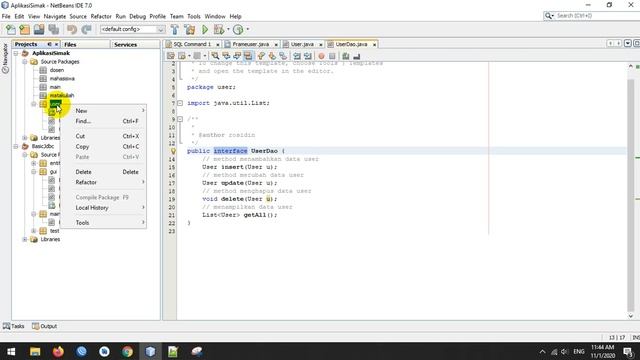Open the Source menu in menu bar

pos(78,16)
